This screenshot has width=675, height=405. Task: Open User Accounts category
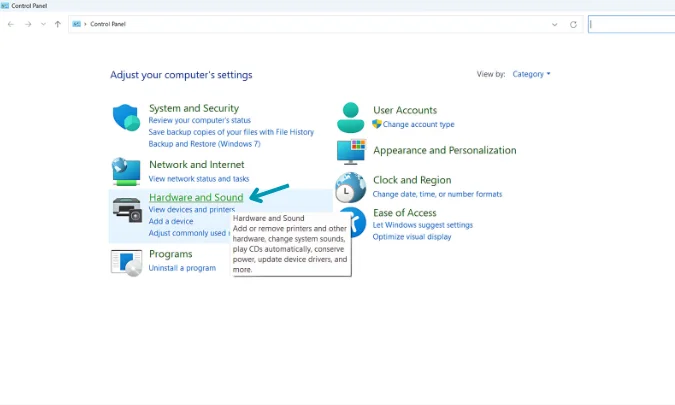pos(405,110)
